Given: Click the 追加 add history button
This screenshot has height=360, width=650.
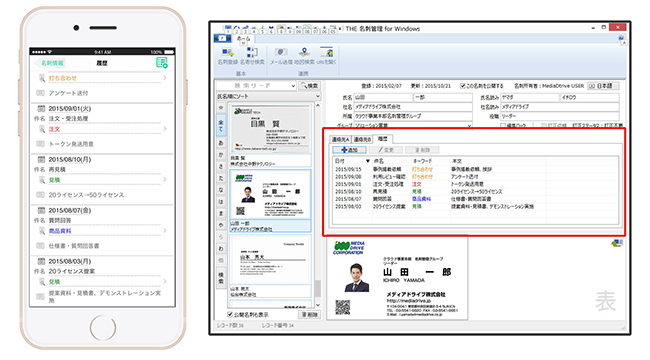Looking at the screenshot, I should [349, 150].
